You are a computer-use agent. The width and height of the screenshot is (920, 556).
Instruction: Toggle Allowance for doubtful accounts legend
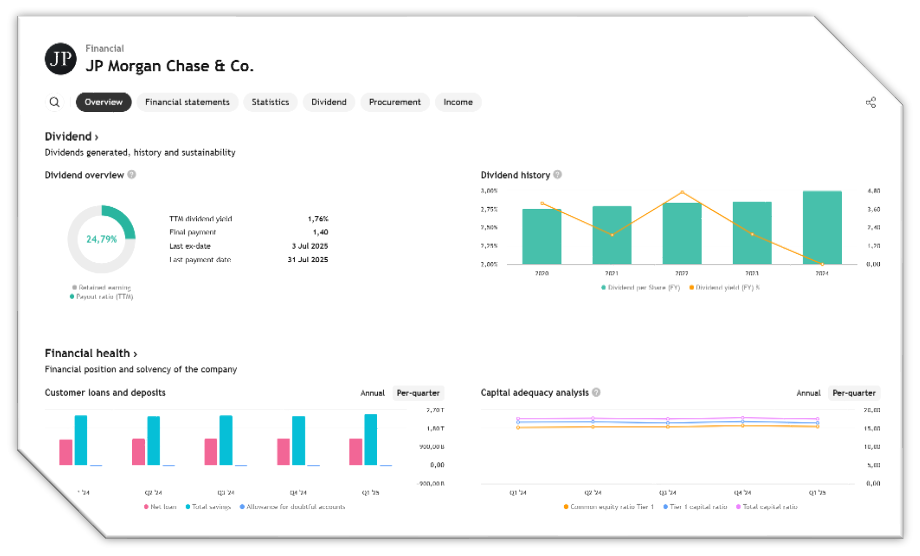[292, 507]
